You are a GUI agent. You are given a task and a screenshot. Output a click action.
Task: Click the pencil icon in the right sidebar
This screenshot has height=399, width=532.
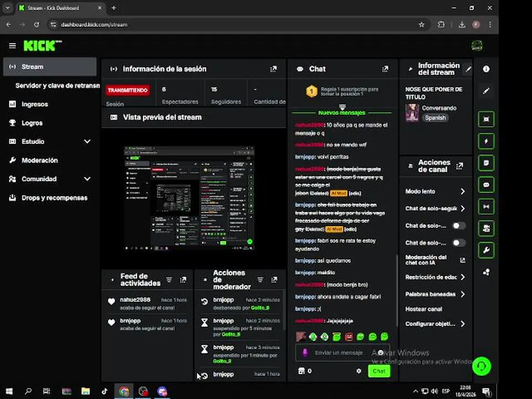(x=486, y=91)
